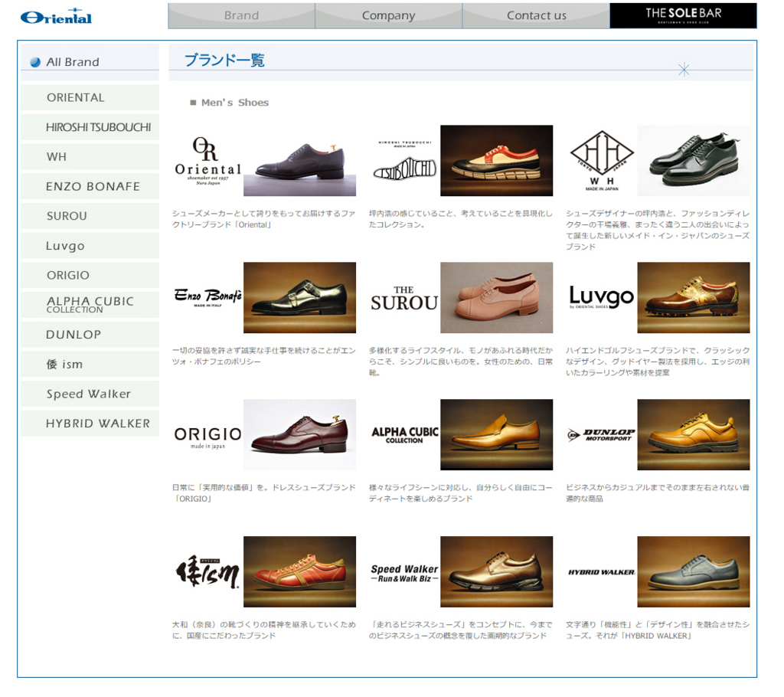Select 倭 ism in the sidebar
The width and height of the screenshot is (784, 697).
90,364
